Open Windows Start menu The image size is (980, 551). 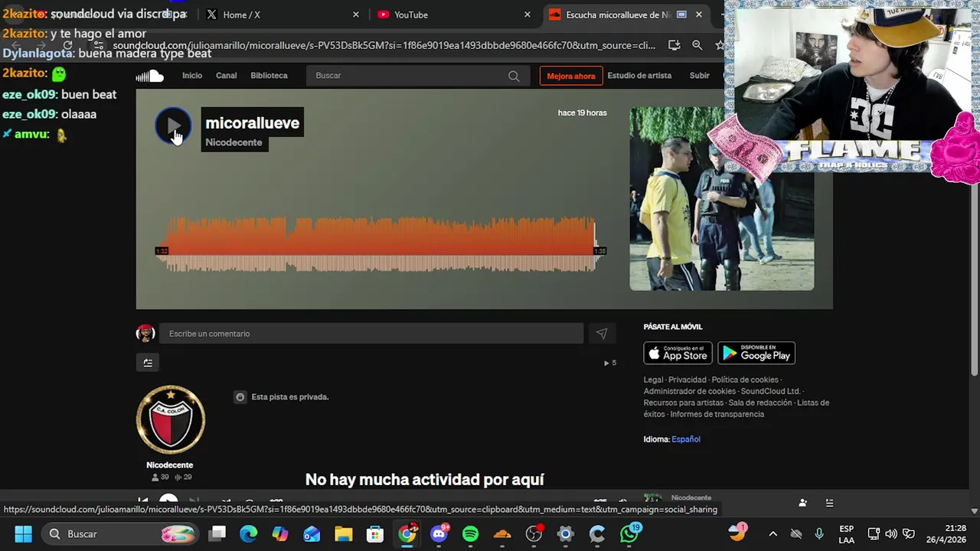23,533
